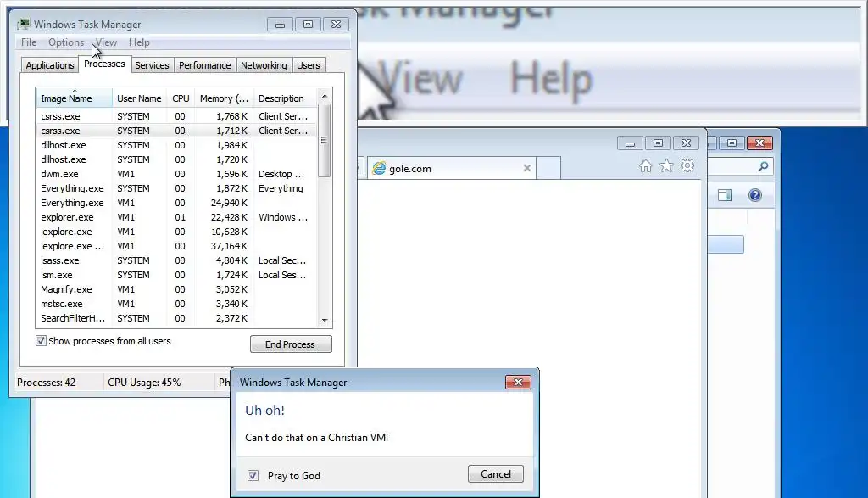Viewport: 868px width, 498px height.
Task: Switch to the Services tab
Action: (153, 65)
